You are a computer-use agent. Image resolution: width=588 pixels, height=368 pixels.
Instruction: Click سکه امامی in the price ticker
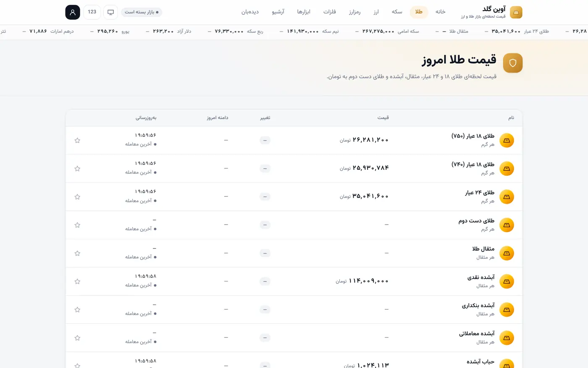coord(408,32)
